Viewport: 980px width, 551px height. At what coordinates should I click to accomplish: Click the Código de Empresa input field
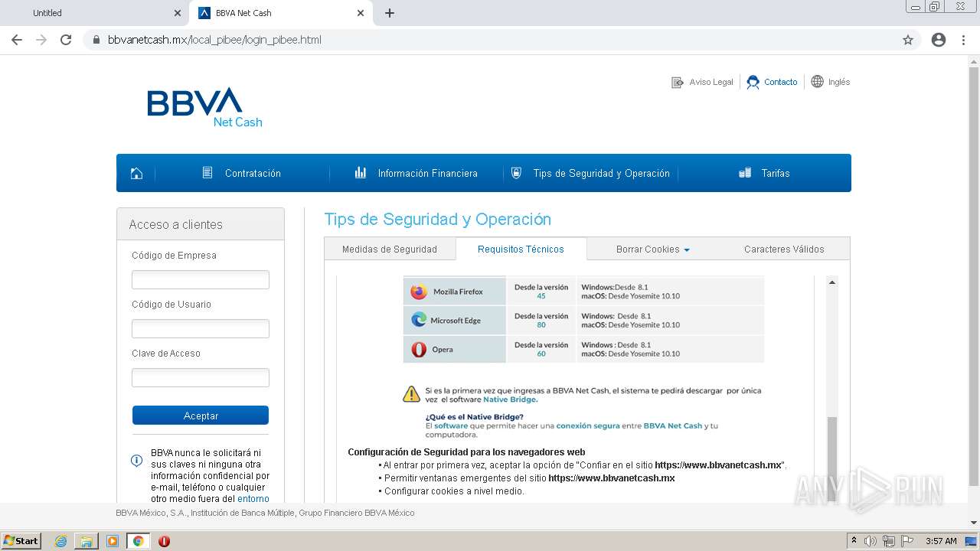click(201, 279)
